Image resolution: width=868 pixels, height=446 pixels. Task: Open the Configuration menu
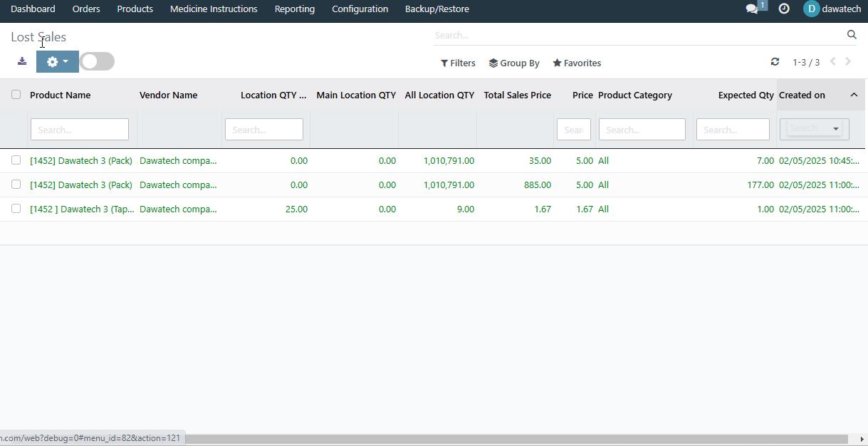point(360,9)
